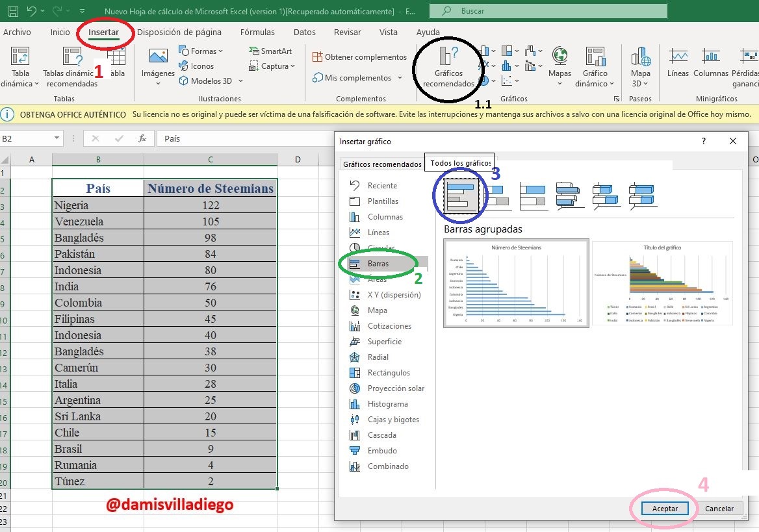Click the Aceptar button

(x=665, y=508)
